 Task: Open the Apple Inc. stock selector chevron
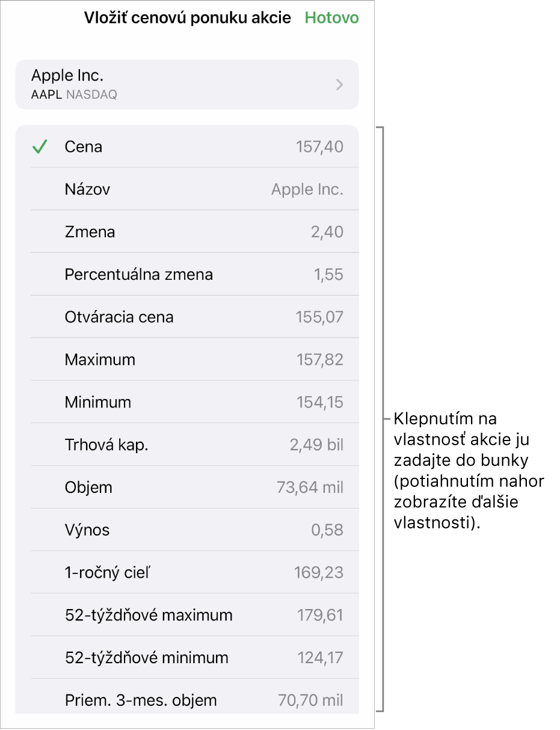340,85
